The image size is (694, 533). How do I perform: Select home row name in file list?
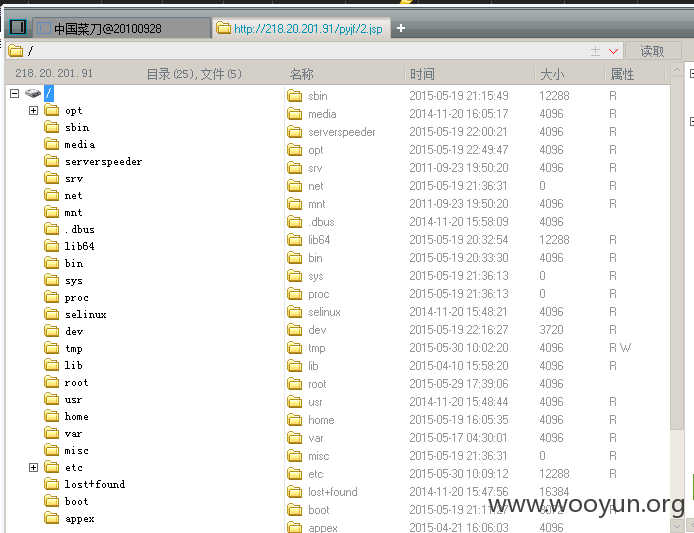(x=321, y=420)
